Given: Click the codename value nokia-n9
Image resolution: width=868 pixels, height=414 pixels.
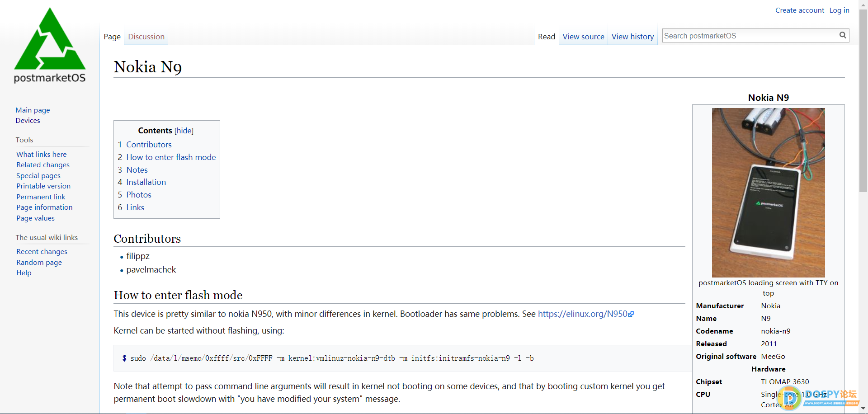Looking at the screenshot, I should pyautogui.click(x=776, y=331).
